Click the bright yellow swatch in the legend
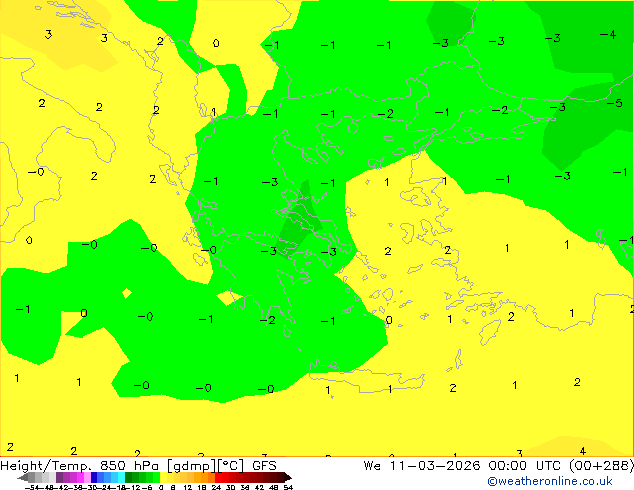The height and width of the screenshot is (490, 634). 163,477
